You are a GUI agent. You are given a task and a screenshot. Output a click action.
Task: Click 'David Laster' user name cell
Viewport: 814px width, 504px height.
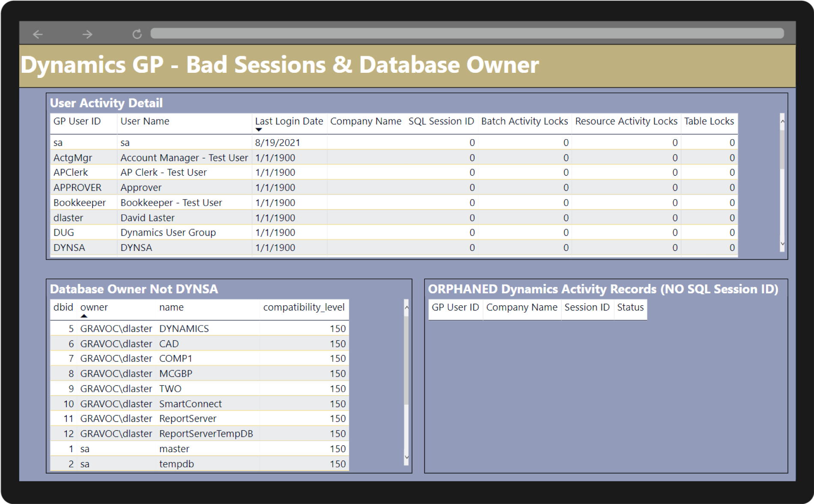pos(147,218)
